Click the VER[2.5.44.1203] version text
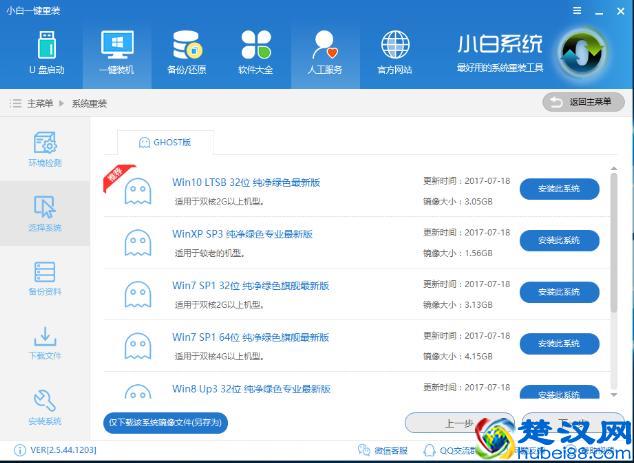 (x=63, y=450)
